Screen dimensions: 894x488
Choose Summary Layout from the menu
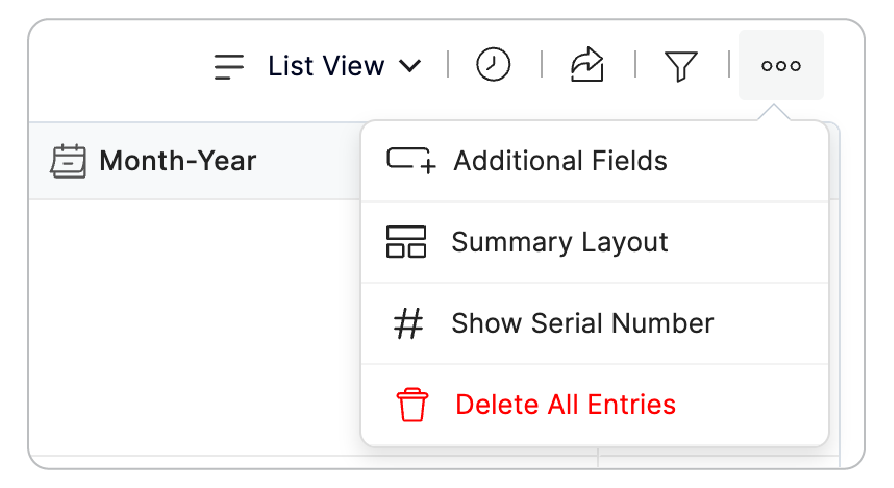tap(560, 242)
